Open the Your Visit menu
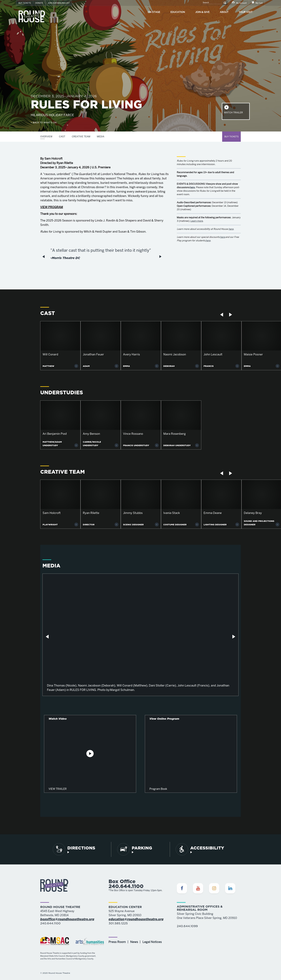The height and width of the screenshot is (980, 281). pos(246,12)
